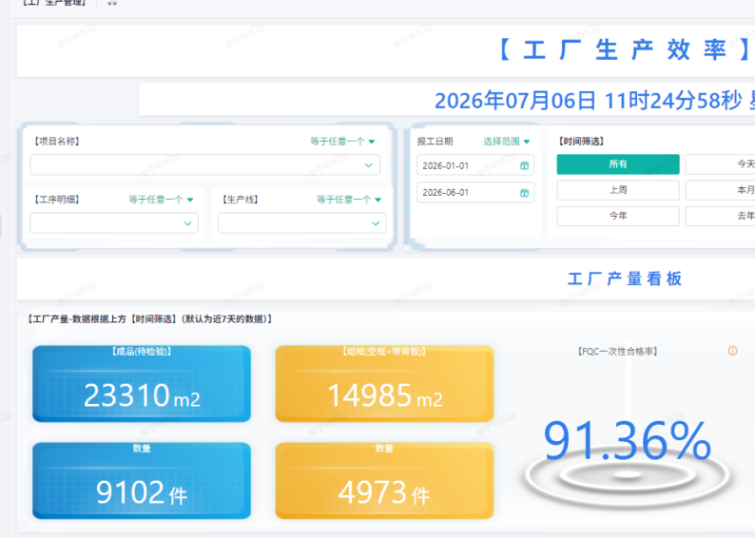This screenshot has height=538, width=755.
Task: Click the 工厂产量看板 heading
Action: tap(625, 279)
